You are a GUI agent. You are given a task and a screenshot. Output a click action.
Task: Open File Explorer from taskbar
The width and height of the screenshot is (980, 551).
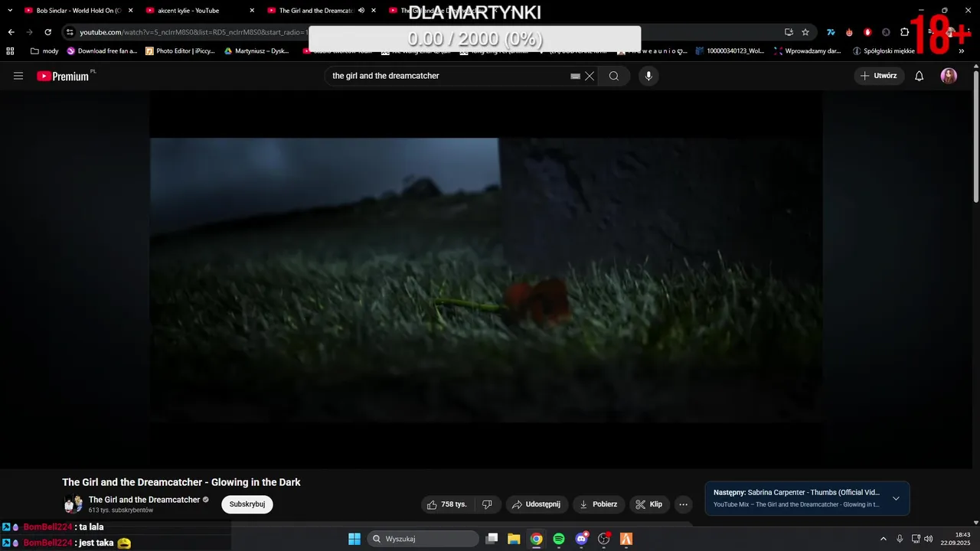tap(514, 539)
